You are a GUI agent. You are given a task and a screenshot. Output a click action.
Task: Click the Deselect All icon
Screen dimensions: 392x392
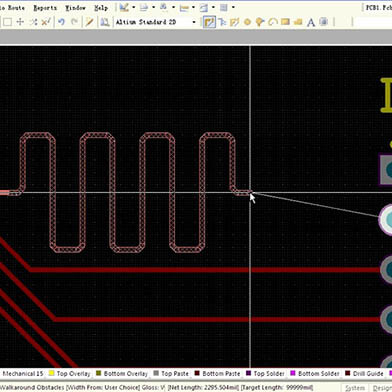(33, 22)
